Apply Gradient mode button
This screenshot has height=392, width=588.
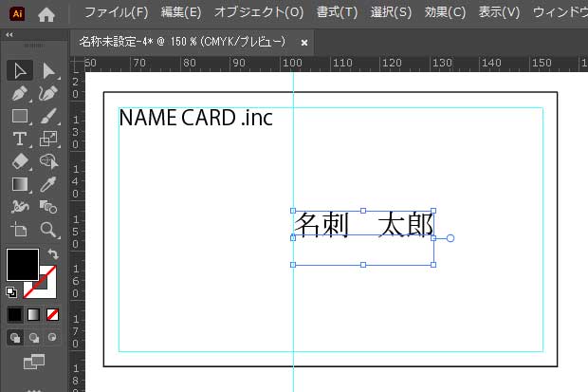(x=34, y=315)
